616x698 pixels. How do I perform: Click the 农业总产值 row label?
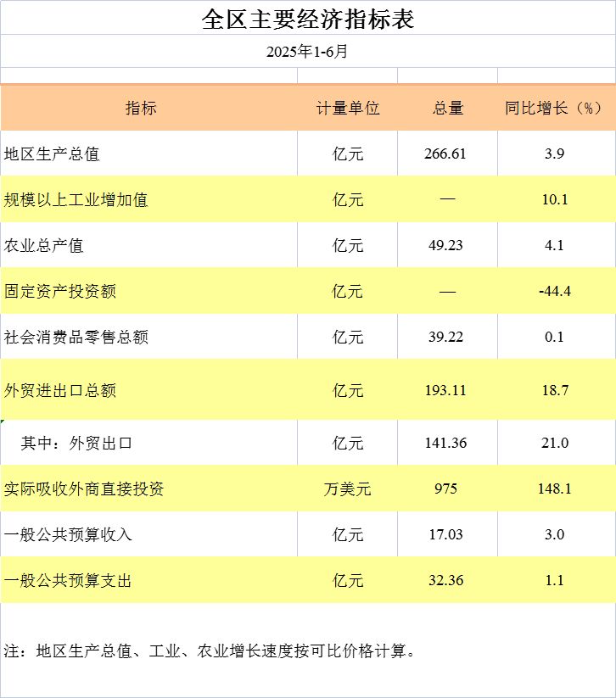[44, 246]
